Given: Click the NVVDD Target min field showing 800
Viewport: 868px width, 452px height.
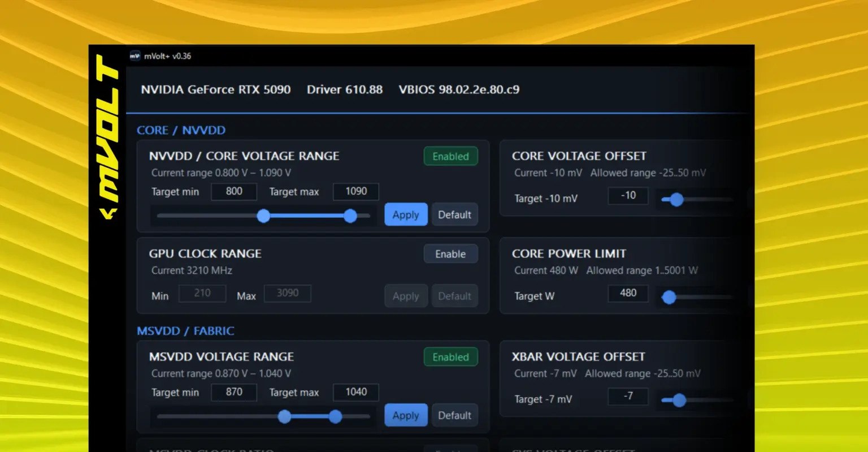Looking at the screenshot, I should click(234, 191).
